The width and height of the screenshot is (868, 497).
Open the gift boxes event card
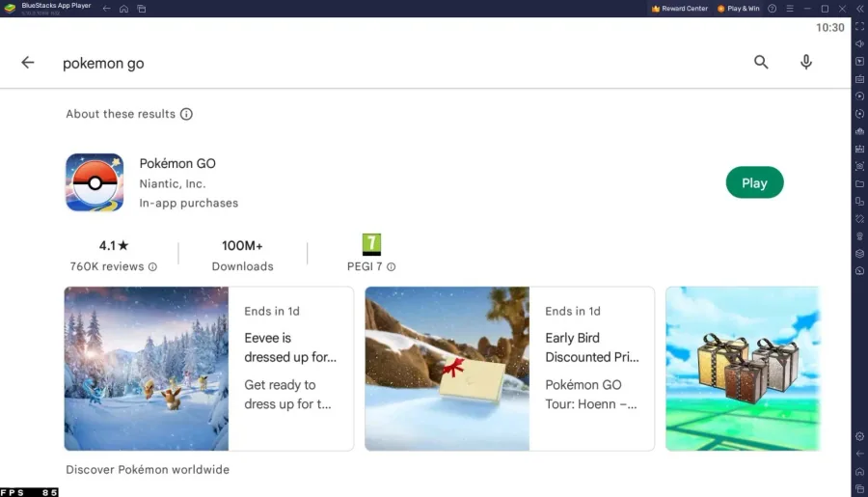[743, 369]
